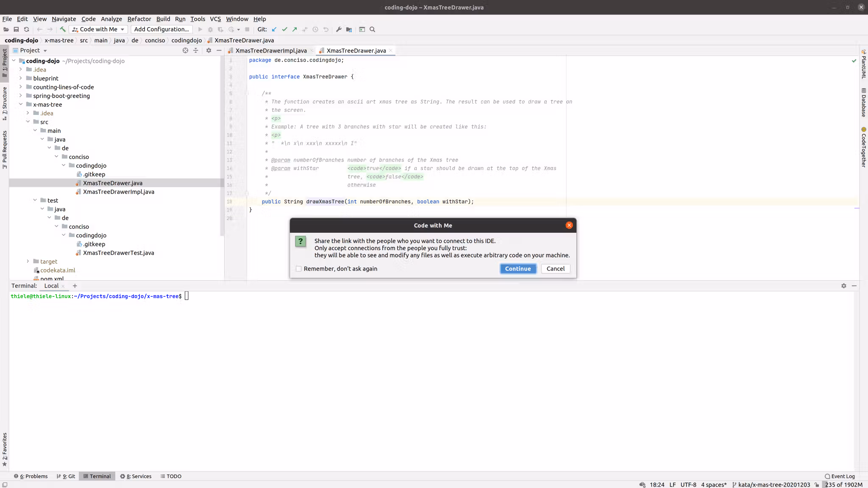The image size is (868, 488).
Task: Open Settings via the wrench icon
Action: (x=339, y=29)
